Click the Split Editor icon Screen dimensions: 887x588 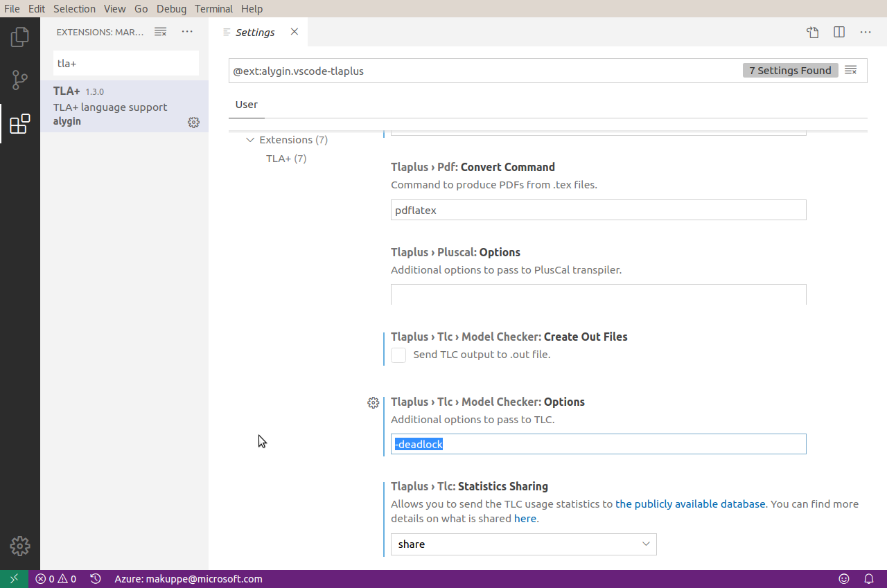(x=838, y=32)
